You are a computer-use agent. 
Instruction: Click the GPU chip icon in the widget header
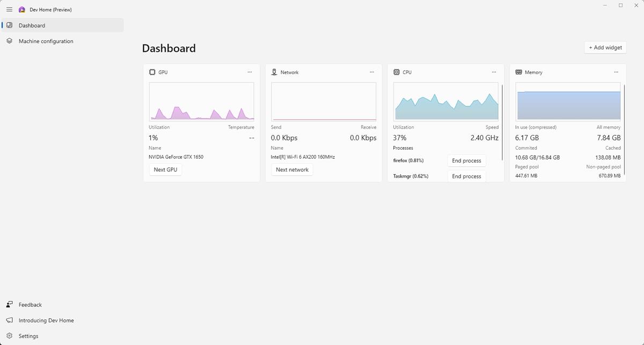point(152,72)
